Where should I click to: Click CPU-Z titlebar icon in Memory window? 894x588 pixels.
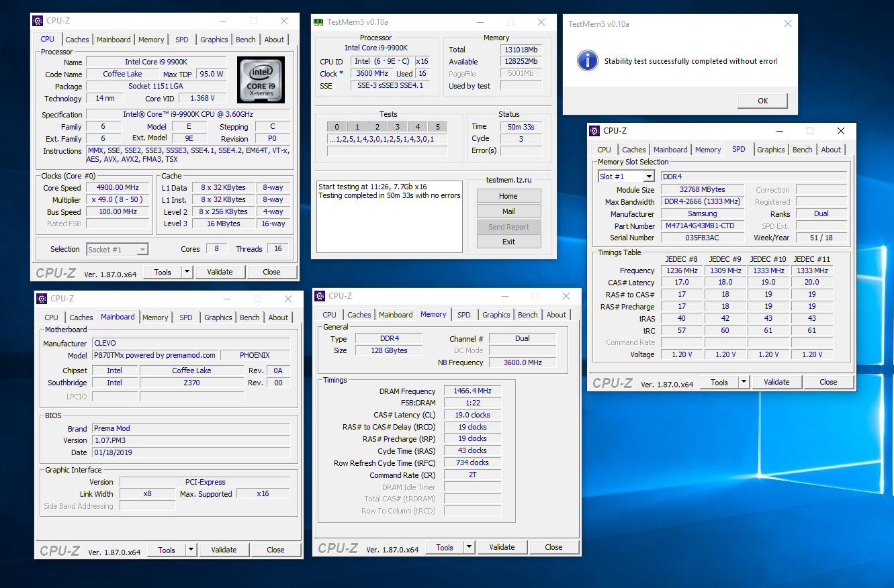tap(320, 296)
